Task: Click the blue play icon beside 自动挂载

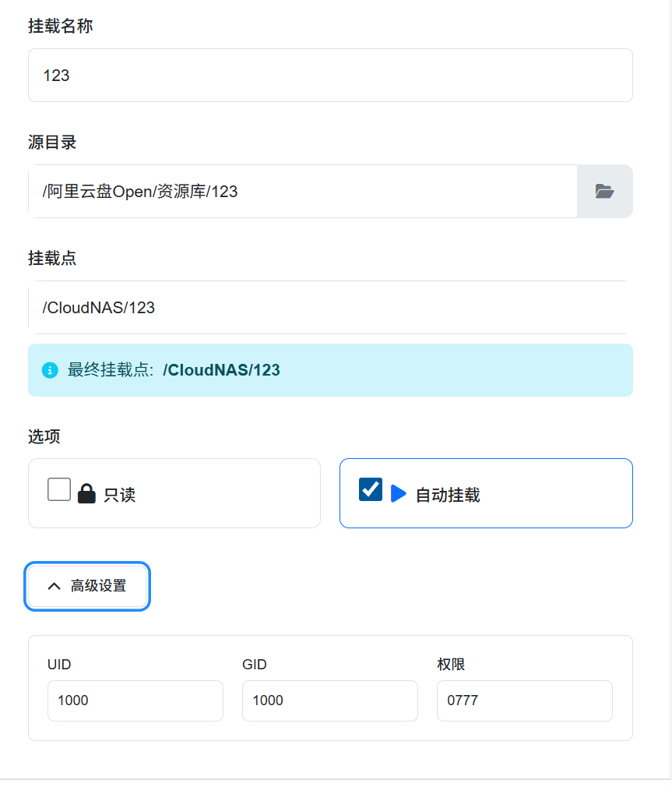Action: tap(399, 493)
